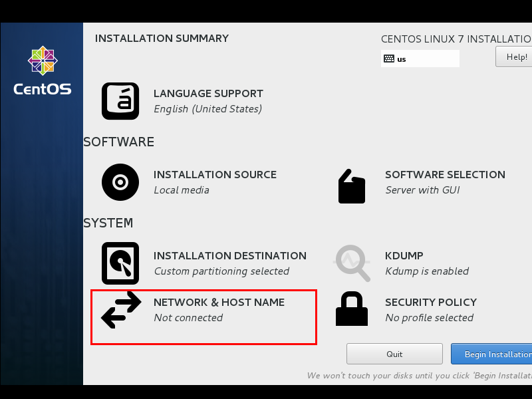Image resolution: width=532 pixels, height=399 pixels.
Task: Click the CentOS logo in sidebar
Action: (43, 71)
